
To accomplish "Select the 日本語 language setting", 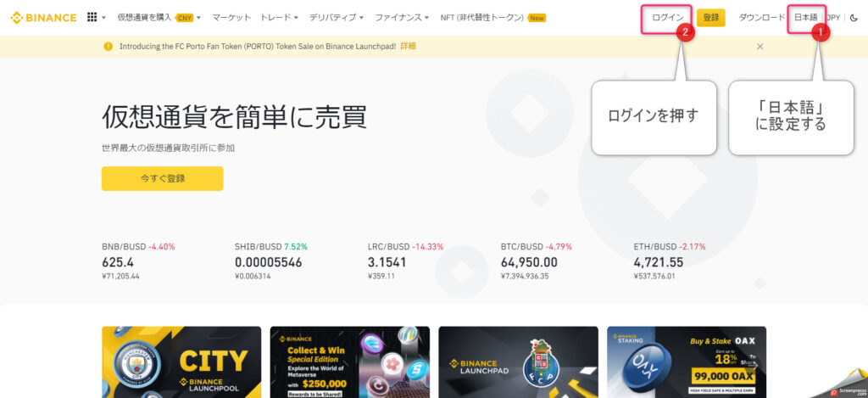I will coord(805,18).
